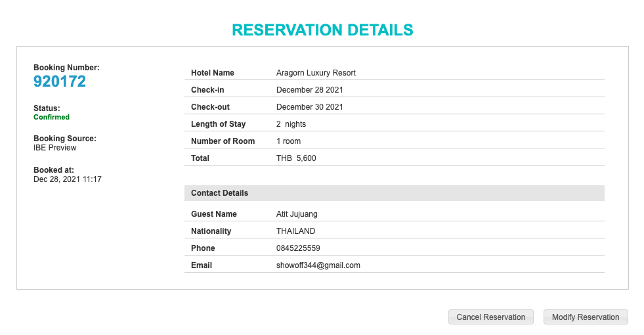Click the 1 room value
This screenshot has height=335, width=644.
288,141
